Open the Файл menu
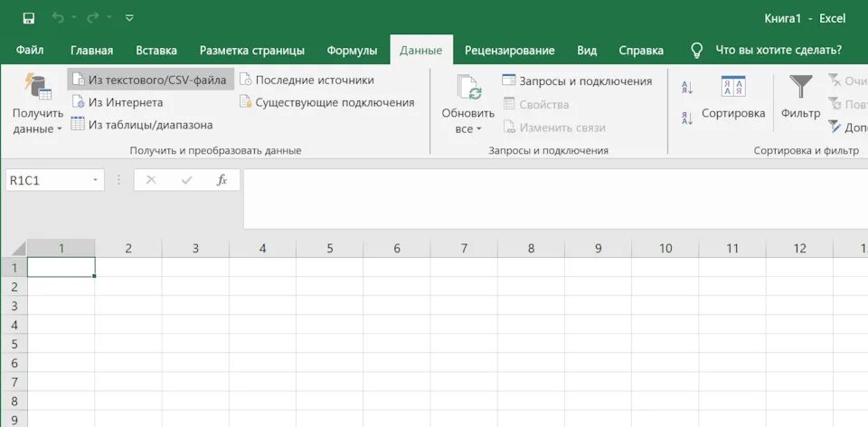868x427 pixels. [x=30, y=51]
